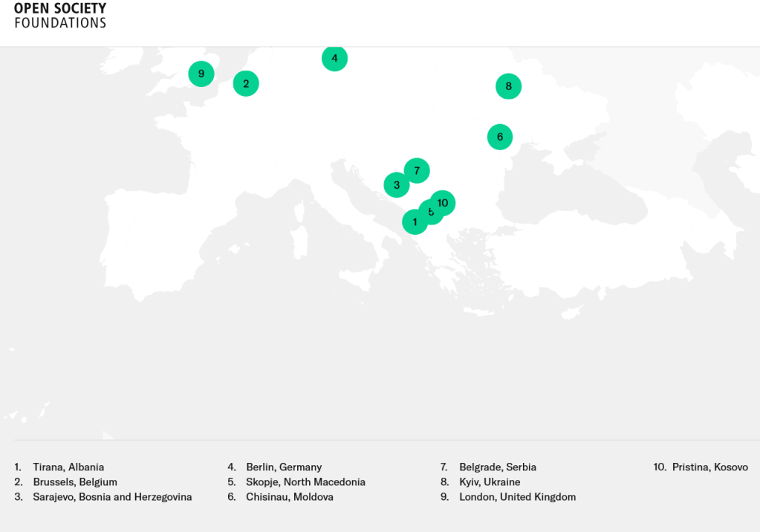Click marker 7 for Belgrade
The width and height of the screenshot is (760, 532).
(417, 171)
